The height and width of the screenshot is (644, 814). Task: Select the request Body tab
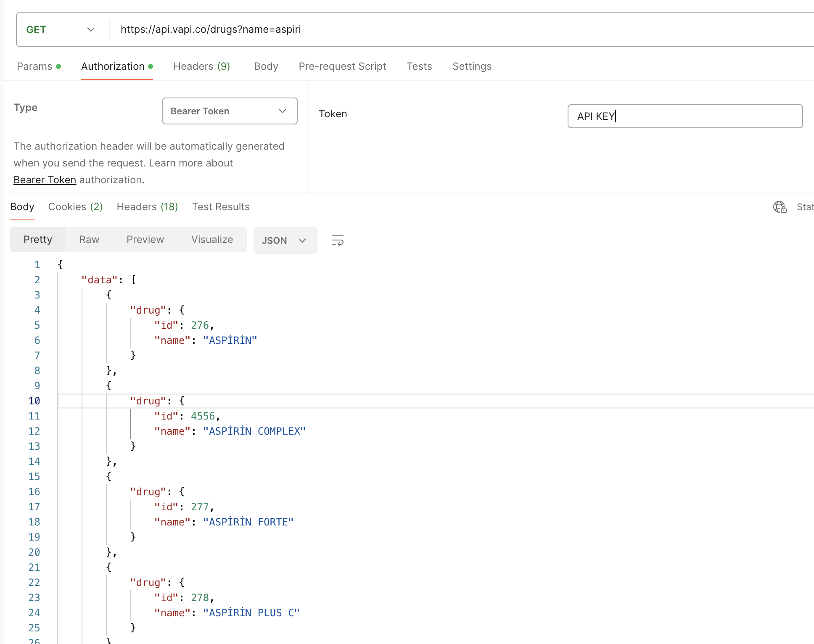(266, 66)
